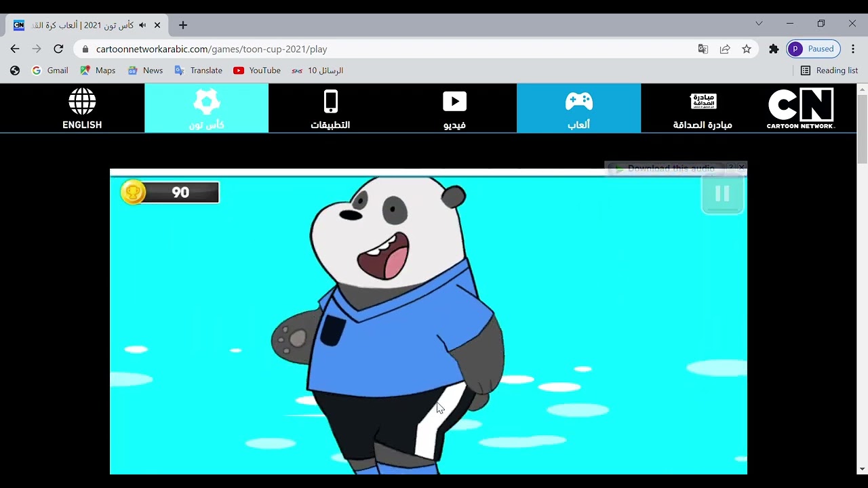
Task: Go to the كأس تون football section
Action: coord(206,108)
